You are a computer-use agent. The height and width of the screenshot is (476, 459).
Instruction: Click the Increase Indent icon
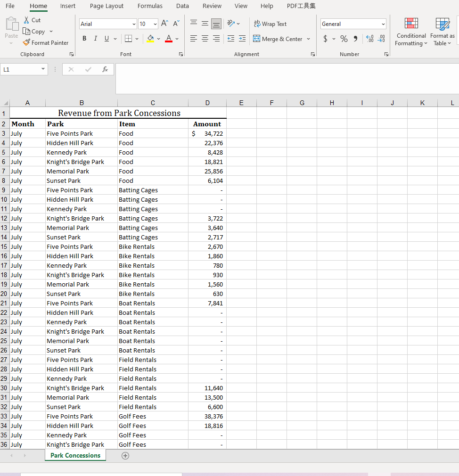click(x=242, y=39)
